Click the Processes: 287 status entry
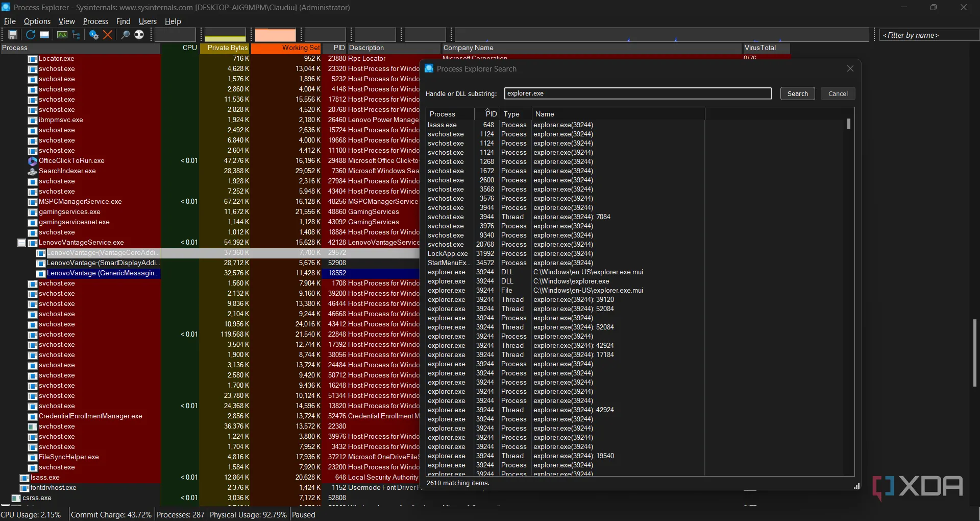The height and width of the screenshot is (521, 980). (x=181, y=515)
